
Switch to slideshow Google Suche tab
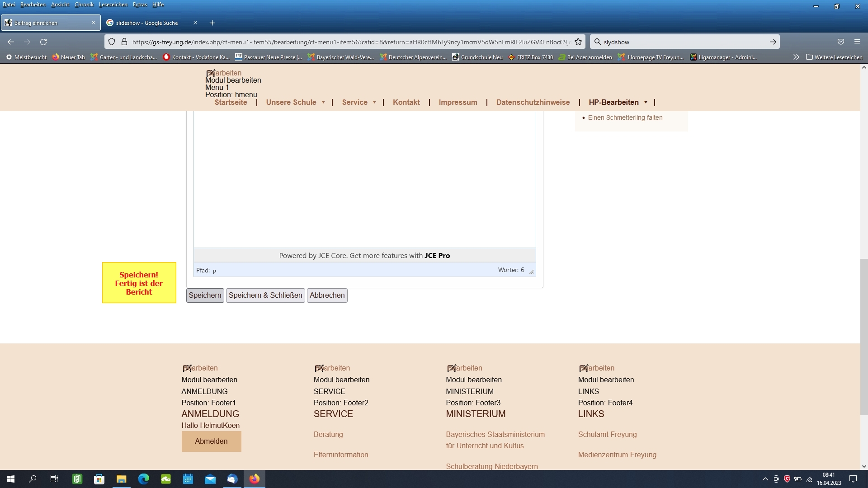point(147,23)
